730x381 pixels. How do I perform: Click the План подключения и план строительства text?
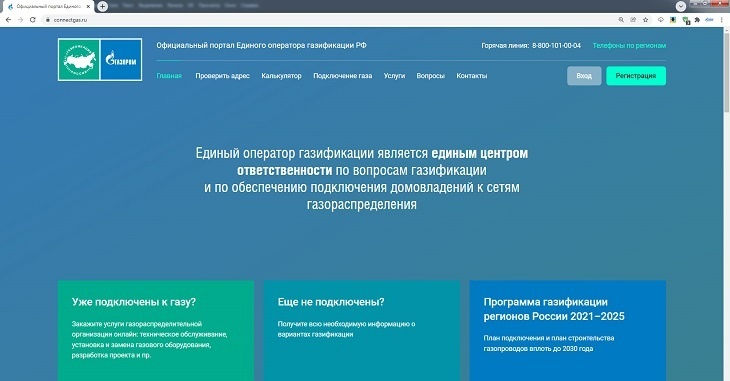point(548,343)
